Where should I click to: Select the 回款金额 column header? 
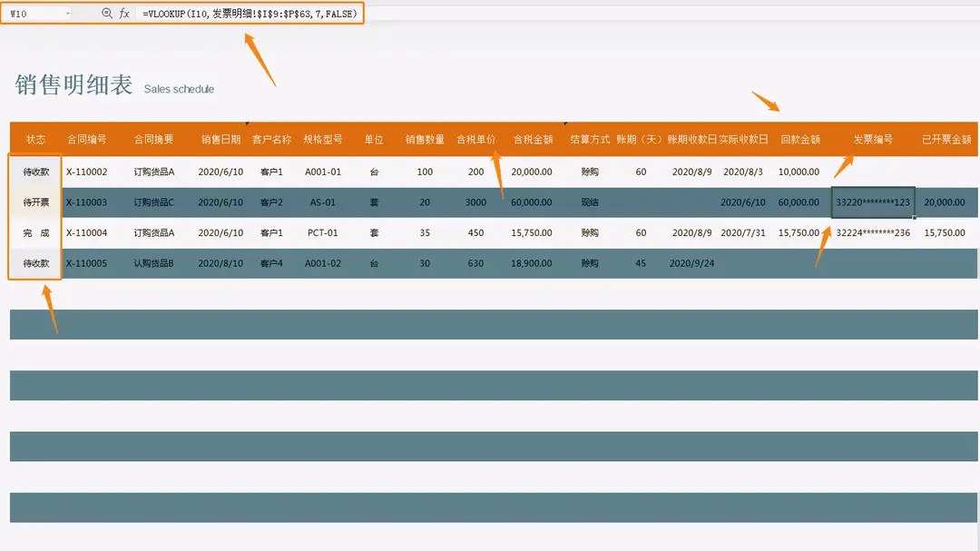[x=800, y=140]
